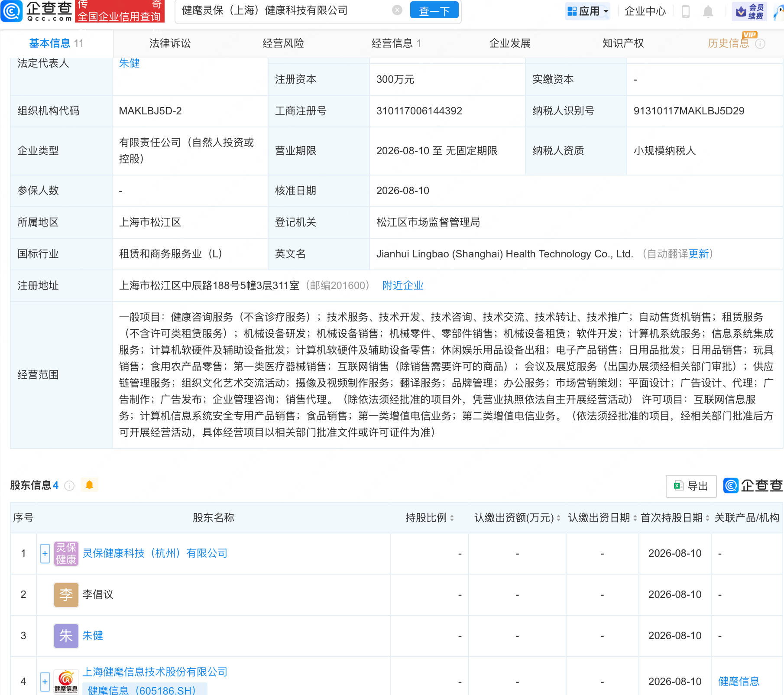Click the 健麾信息 company logo thumbnail
784x695 pixels.
pos(66,681)
